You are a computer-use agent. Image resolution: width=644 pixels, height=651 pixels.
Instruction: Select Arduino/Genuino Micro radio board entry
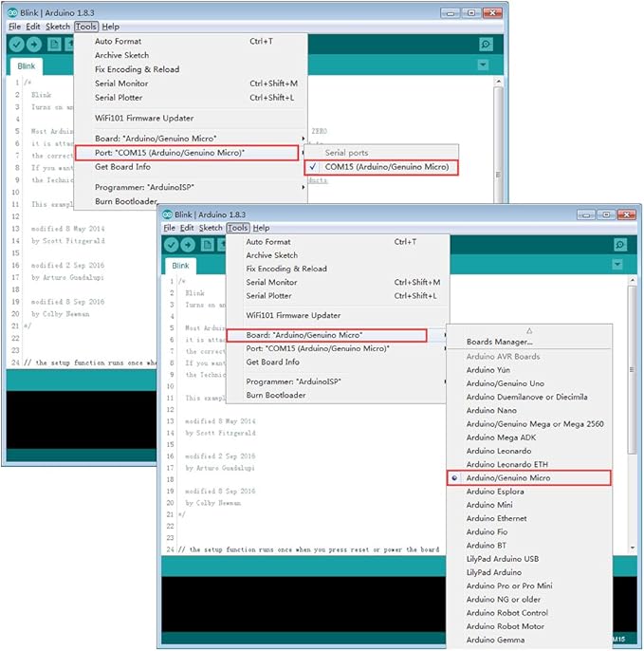click(x=529, y=478)
